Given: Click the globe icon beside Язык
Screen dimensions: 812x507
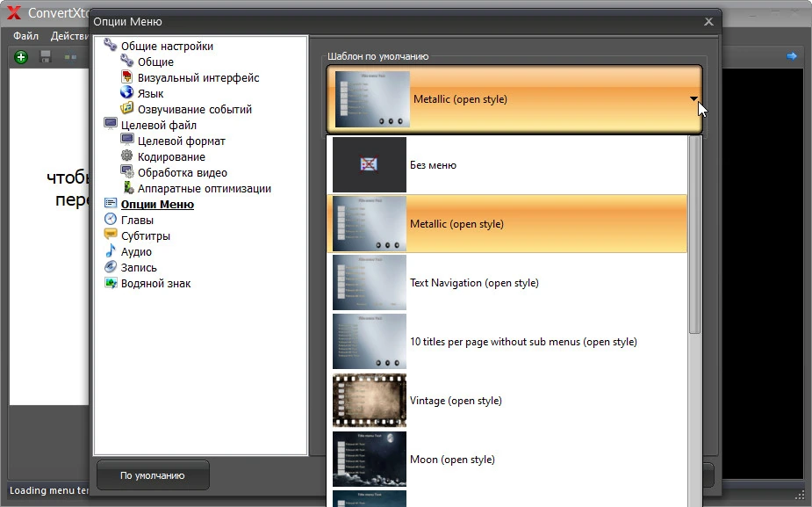Looking at the screenshot, I should point(127,92).
